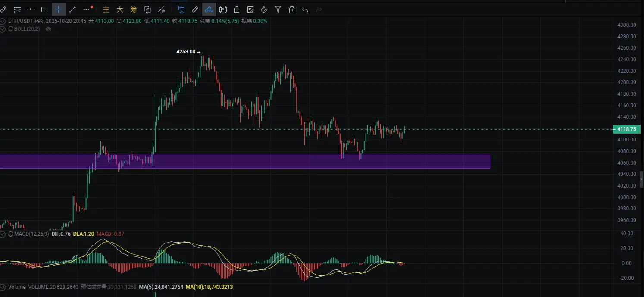Click the MA(5):24,041.2764 value
Viewport: 644px width, 297px height.
(161, 287)
